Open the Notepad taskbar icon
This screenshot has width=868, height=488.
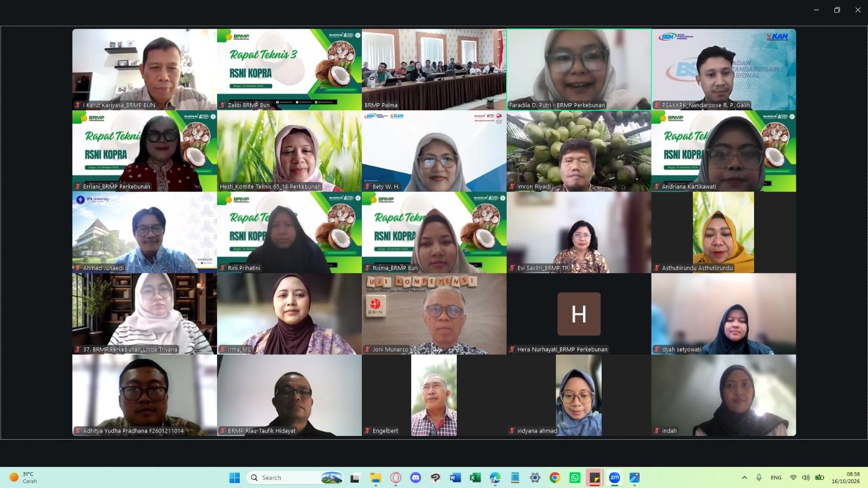tap(515, 478)
